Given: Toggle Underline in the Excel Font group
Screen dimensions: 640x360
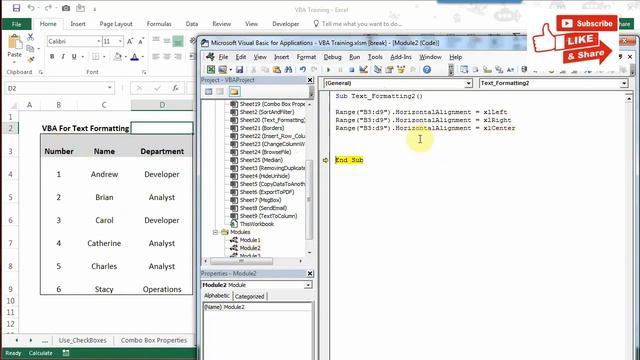Looking at the screenshot, I should coord(74,56).
